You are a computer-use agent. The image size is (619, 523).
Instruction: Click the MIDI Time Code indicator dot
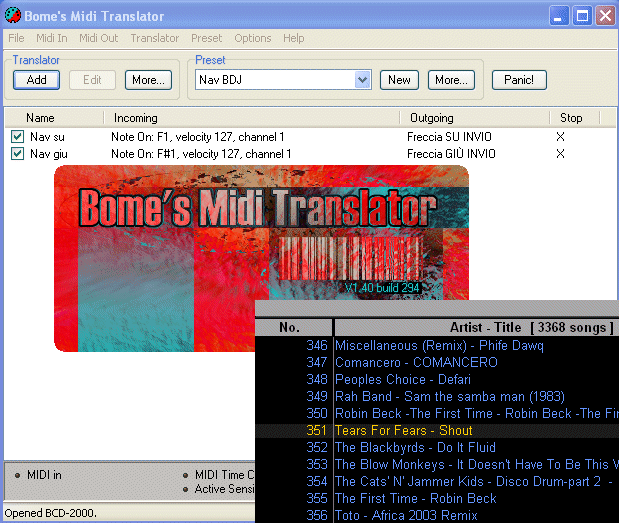coord(185,475)
